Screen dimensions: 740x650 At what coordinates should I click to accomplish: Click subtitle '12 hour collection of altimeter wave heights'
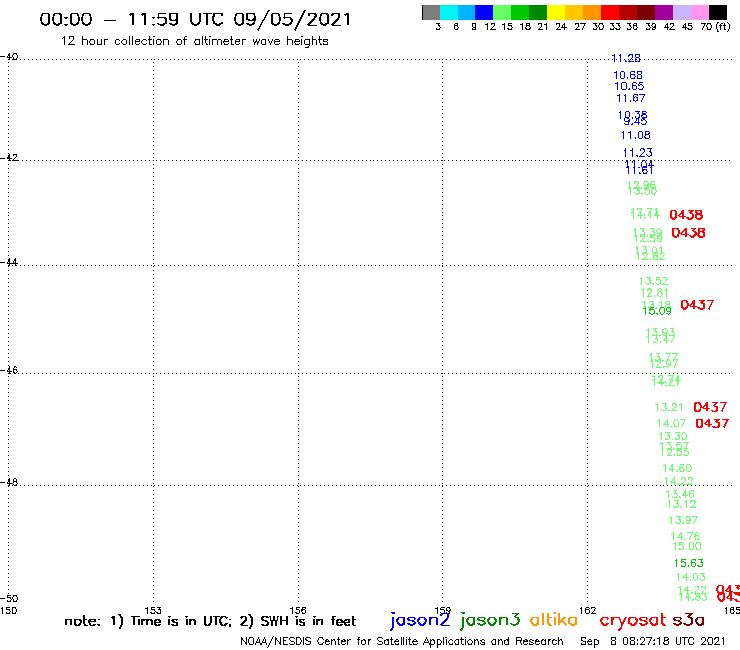194,41
